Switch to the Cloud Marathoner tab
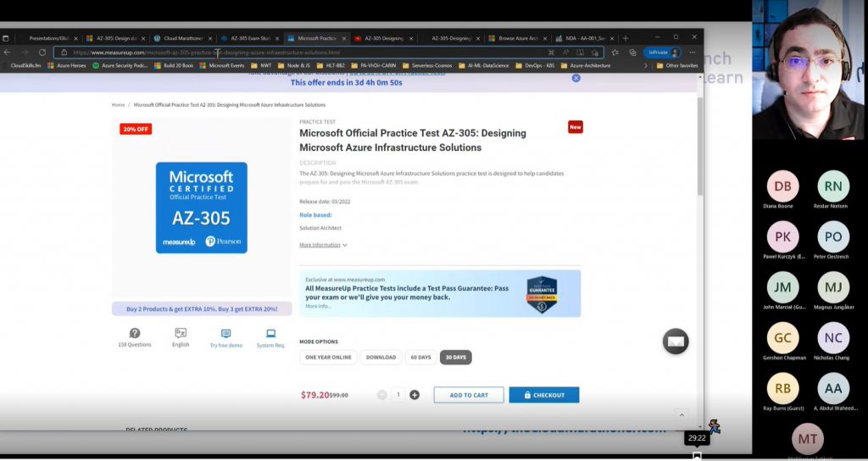This screenshot has width=868, height=461. 183,38
